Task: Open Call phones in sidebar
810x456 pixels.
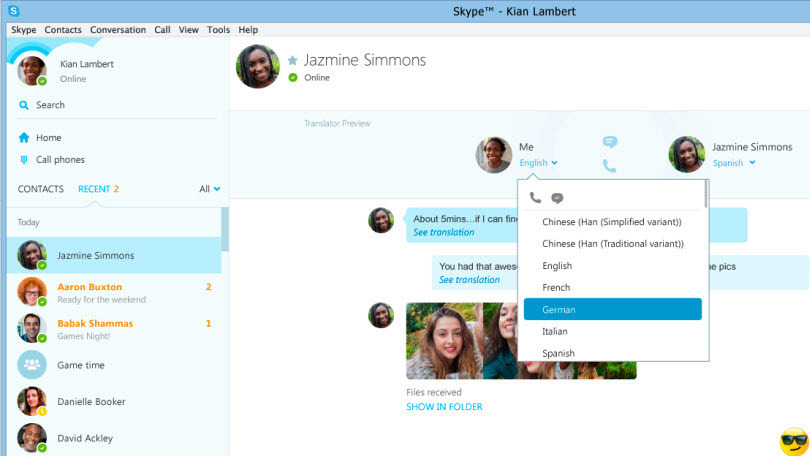Action: click(x=60, y=160)
